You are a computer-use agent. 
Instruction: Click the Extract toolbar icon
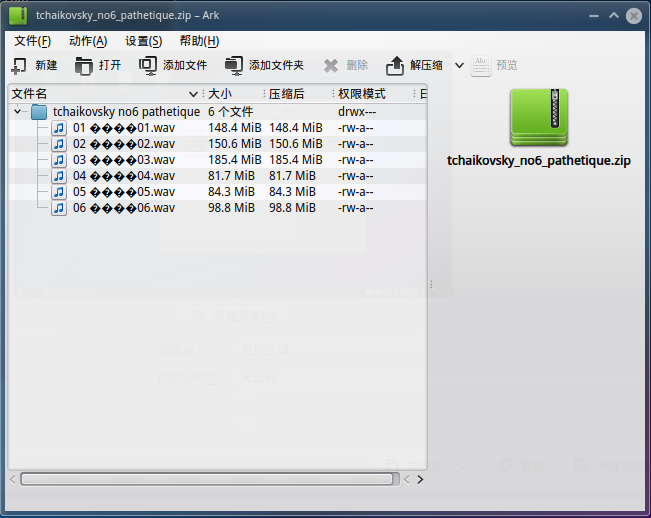394,66
